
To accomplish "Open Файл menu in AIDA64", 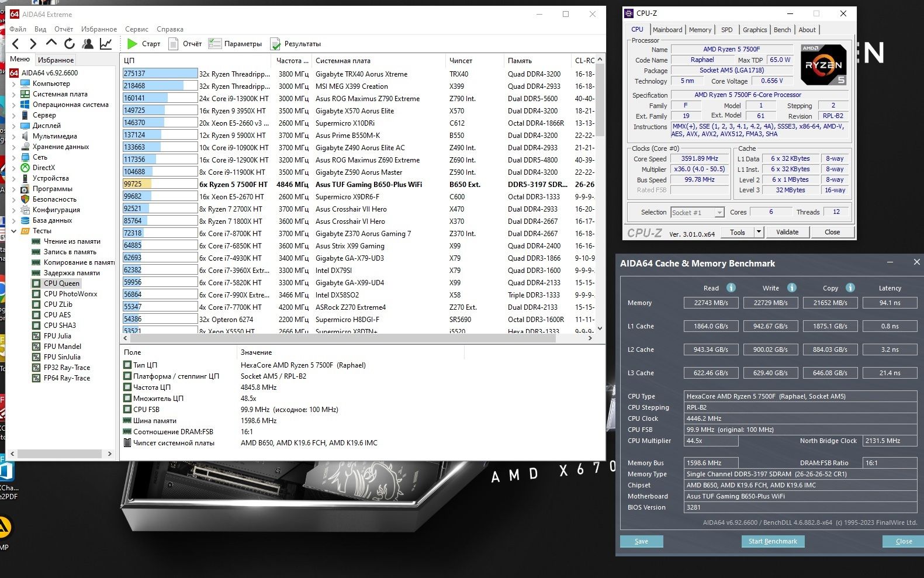I will (18, 29).
